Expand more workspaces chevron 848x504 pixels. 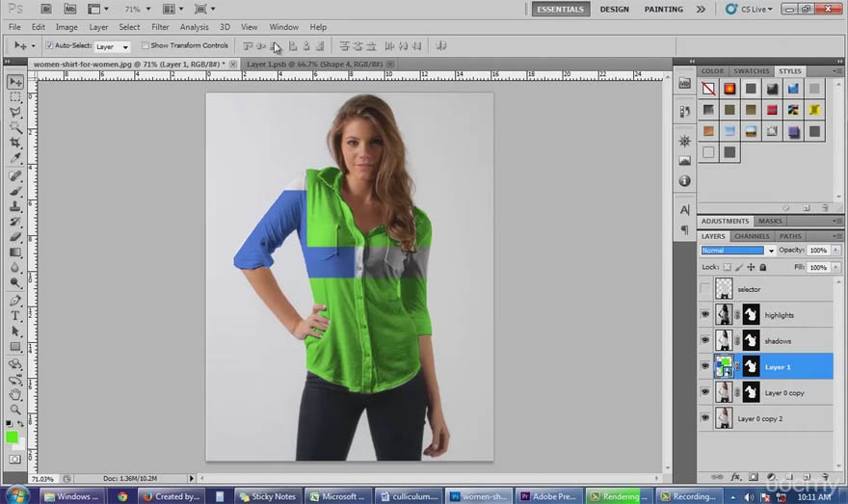701,10
